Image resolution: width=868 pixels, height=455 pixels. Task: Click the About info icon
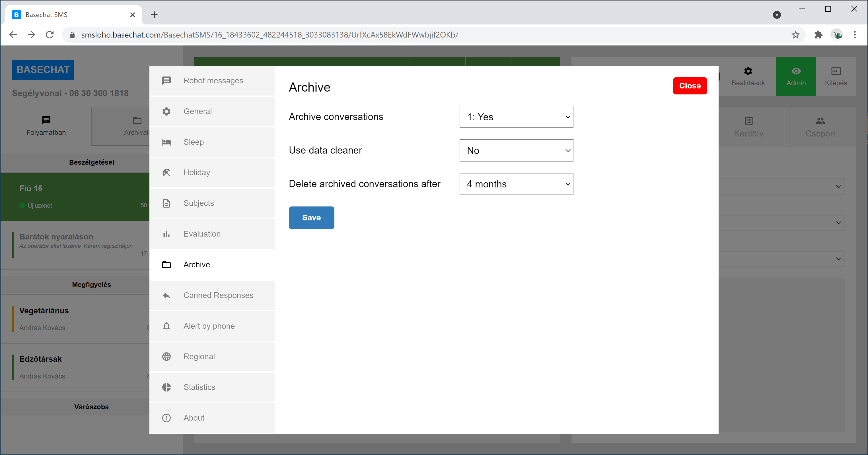tap(166, 418)
